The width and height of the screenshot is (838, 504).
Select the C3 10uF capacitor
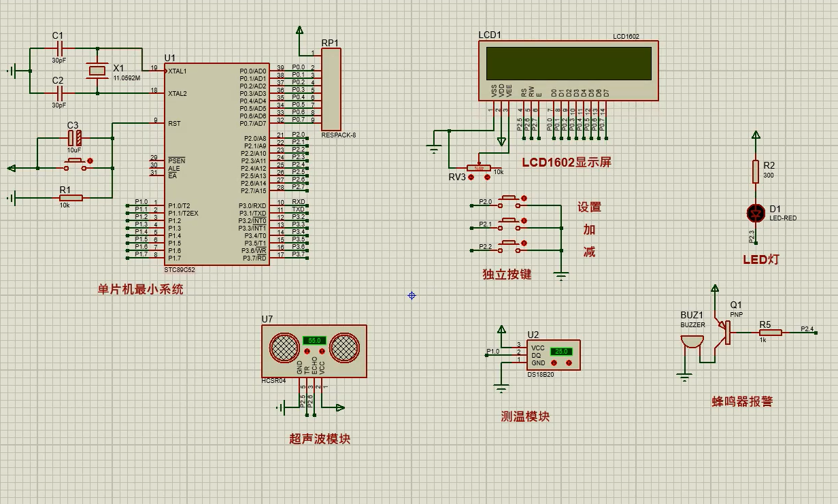pos(73,138)
